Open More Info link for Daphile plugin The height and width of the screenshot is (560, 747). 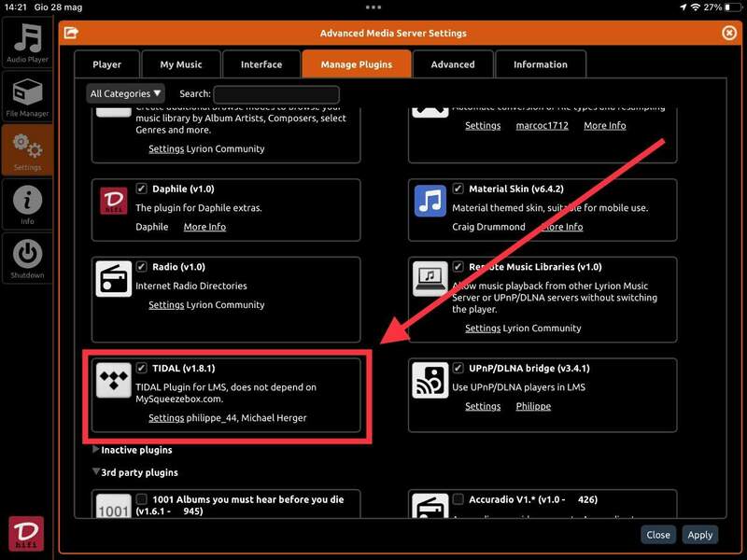click(x=204, y=227)
